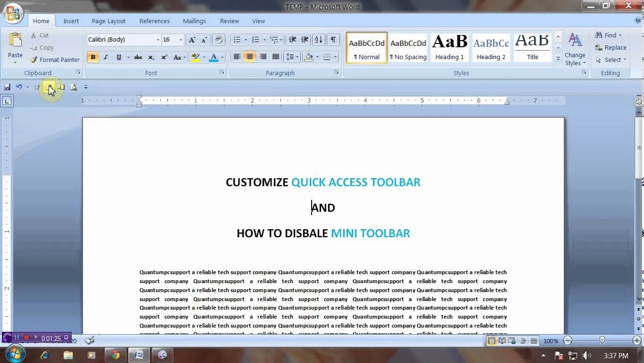Redo action in Quick Access Toolbar
This screenshot has height=363, width=644.
coord(37,87)
